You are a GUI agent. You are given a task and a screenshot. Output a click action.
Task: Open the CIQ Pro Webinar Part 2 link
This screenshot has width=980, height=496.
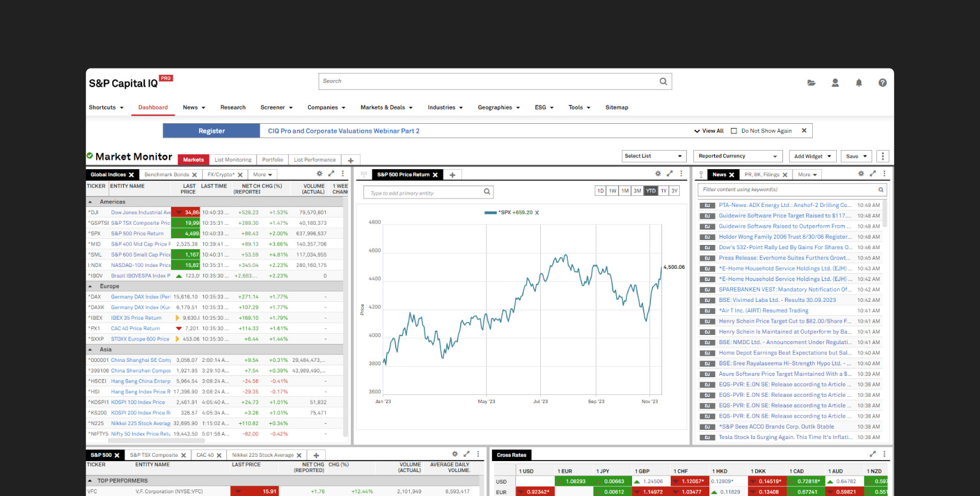click(x=344, y=131)
